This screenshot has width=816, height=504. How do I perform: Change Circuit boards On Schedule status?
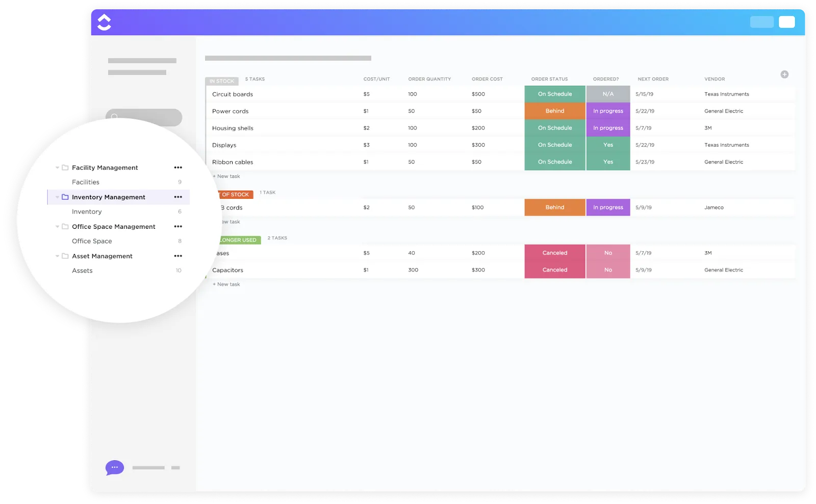point(555,94)
